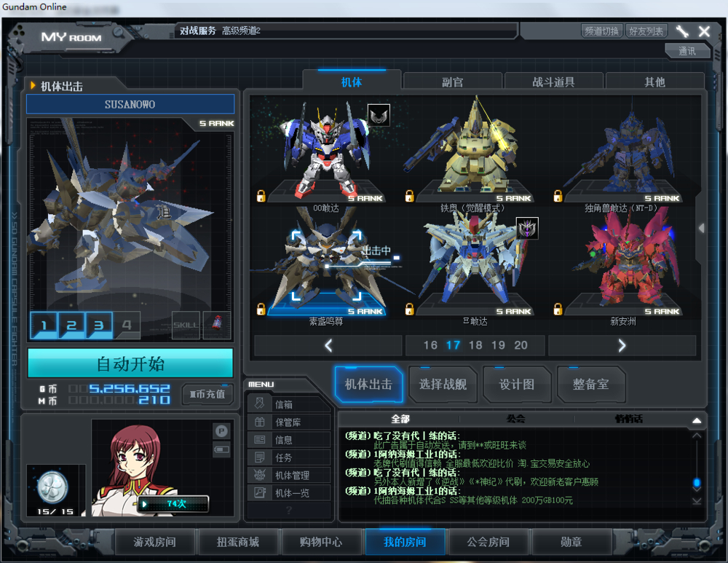Click 好友列表 button
The image size is (728, 563).
pyautogui.click(x=646, y=31)
